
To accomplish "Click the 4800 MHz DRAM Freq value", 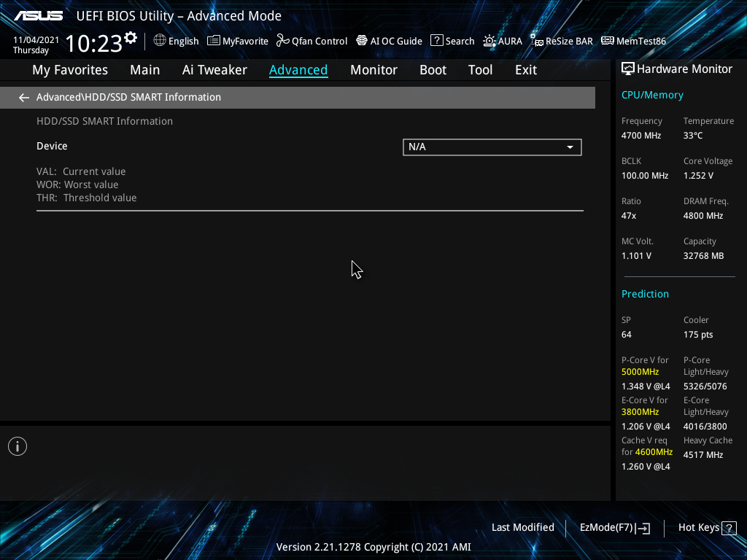I will pos(703,216).
